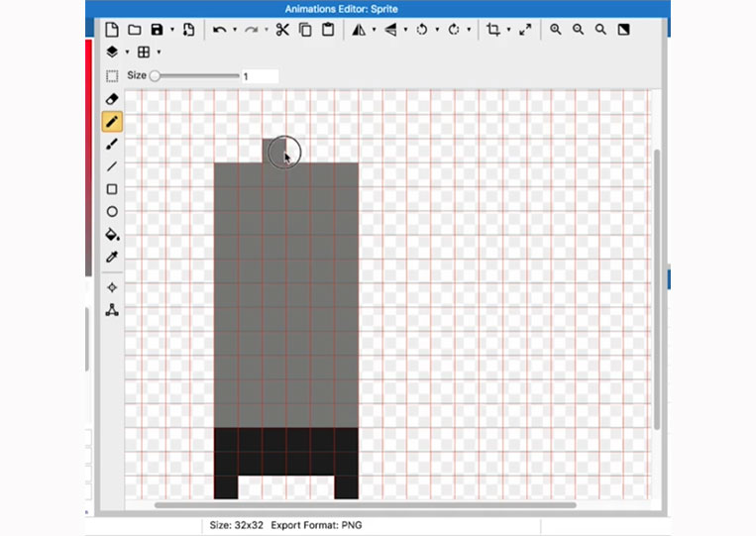Rotate image clockwise
This screenshot has width=756, height=536.
click(454, 30)
